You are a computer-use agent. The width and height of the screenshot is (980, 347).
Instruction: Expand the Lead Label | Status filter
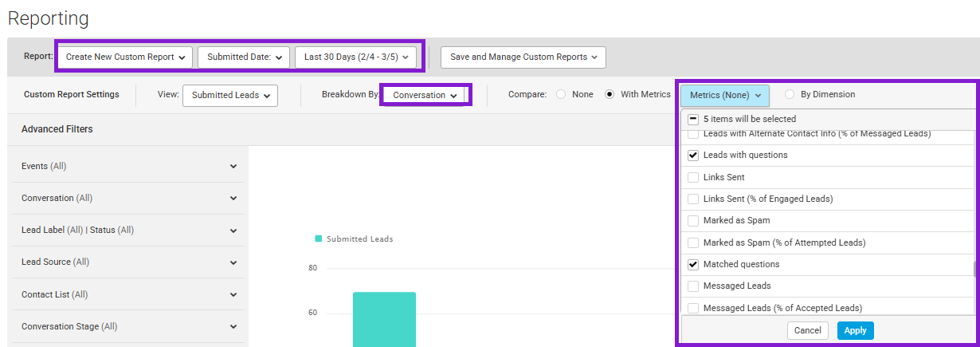[127, 230]
